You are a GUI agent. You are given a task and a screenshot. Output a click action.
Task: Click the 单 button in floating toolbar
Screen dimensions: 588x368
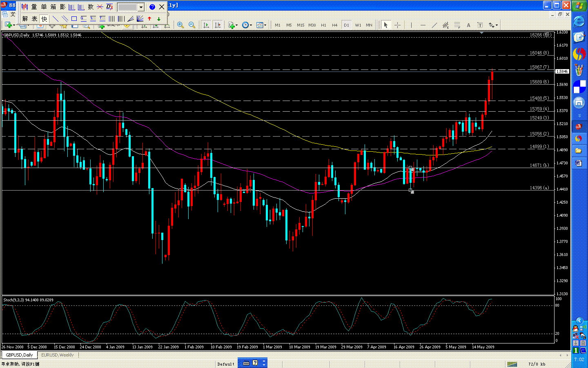click(44, 7)
